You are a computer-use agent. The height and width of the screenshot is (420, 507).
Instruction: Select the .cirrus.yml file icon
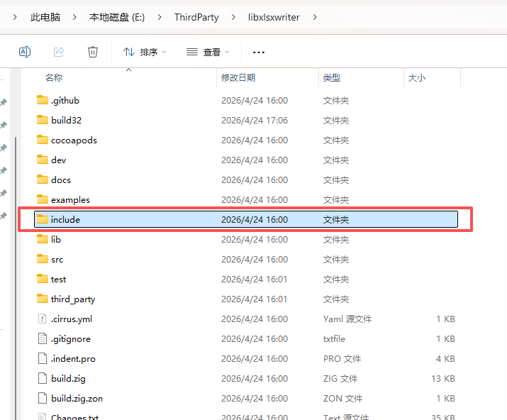(x=43, y=319)
